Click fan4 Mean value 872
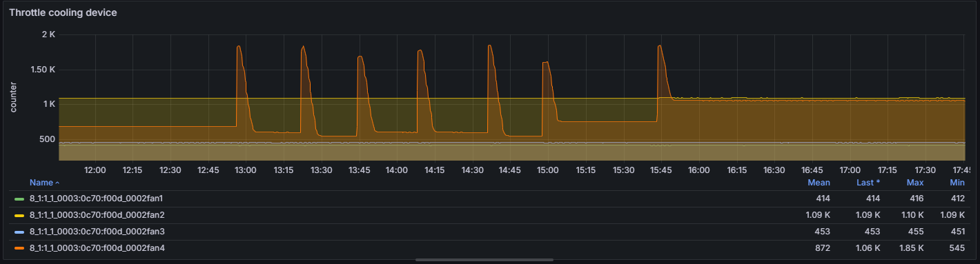This screenshot has width=980, height=264. point(823,248)
